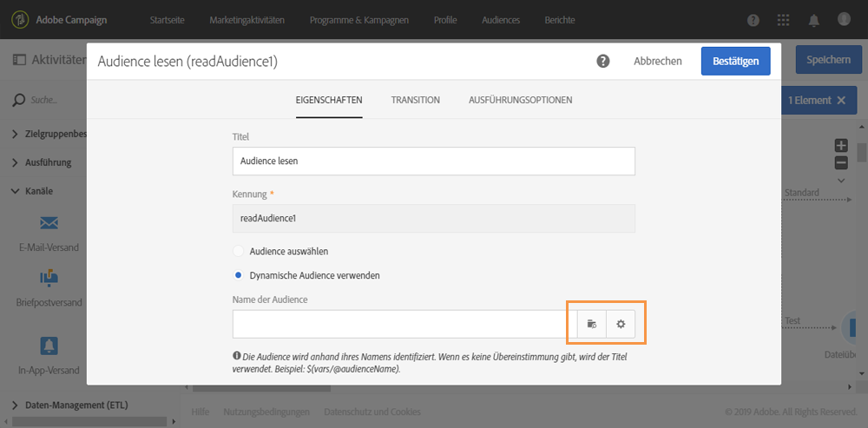This screenshot has width=868, height=428.
Task: Open the help icon in dialog header
Action: pyautogui.click(x=603, y=62)
